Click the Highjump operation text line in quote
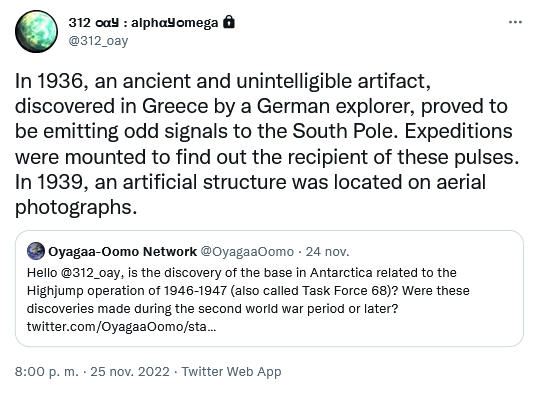 (x=248, y=291)
